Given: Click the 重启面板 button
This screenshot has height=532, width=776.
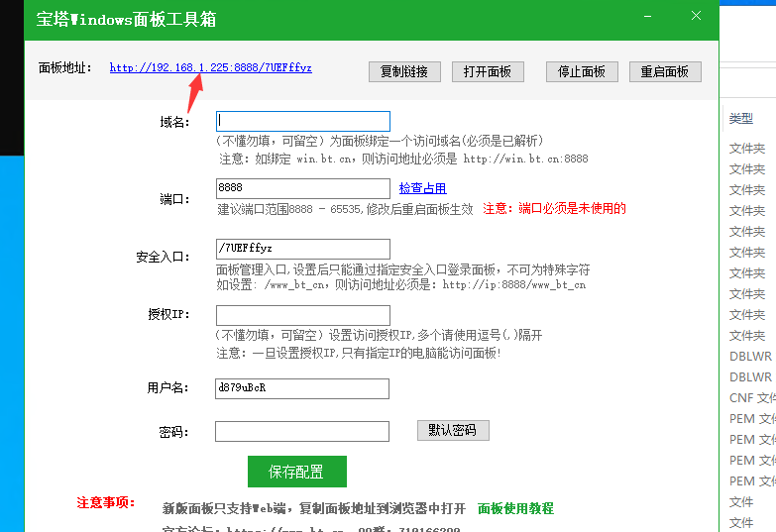Looking at the screenshot, I should pyautogui.click(x=665, y=71).
